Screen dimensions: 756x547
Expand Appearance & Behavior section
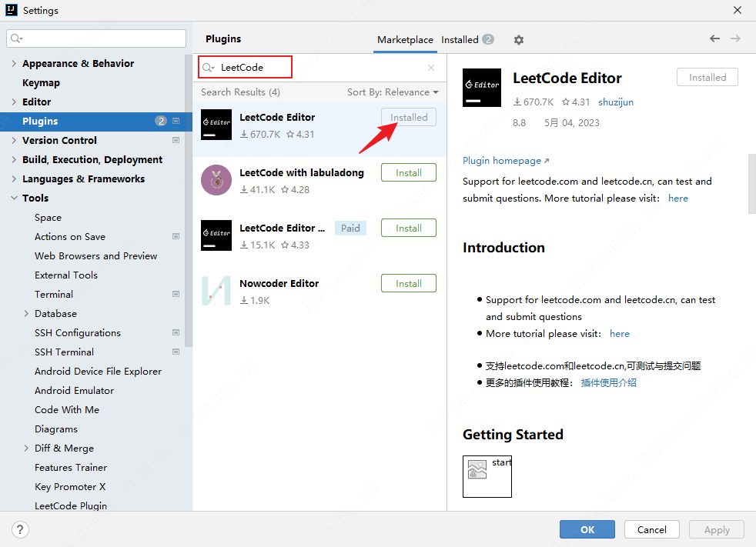pos(14,63)
